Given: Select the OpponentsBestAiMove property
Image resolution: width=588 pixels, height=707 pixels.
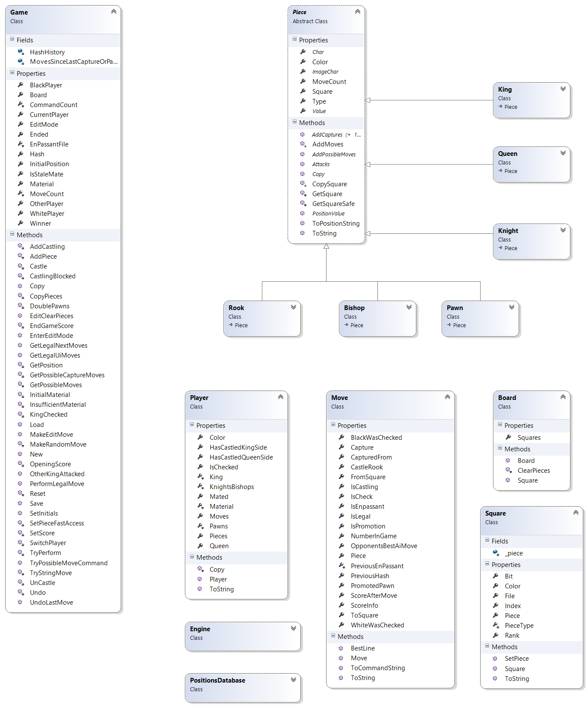Looking at the screenshot, I should click(x=384, y=546).
